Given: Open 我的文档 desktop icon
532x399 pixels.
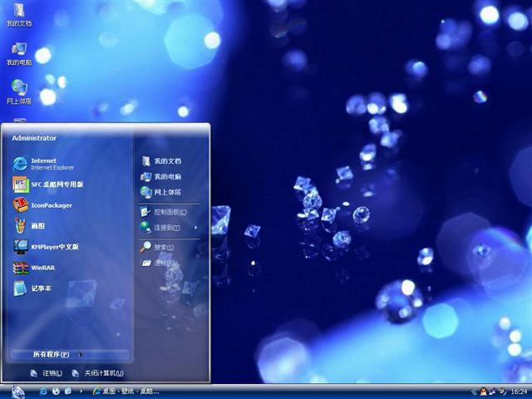Looking at the screenshot, I should pyautogui.click(x=19, y=15).
